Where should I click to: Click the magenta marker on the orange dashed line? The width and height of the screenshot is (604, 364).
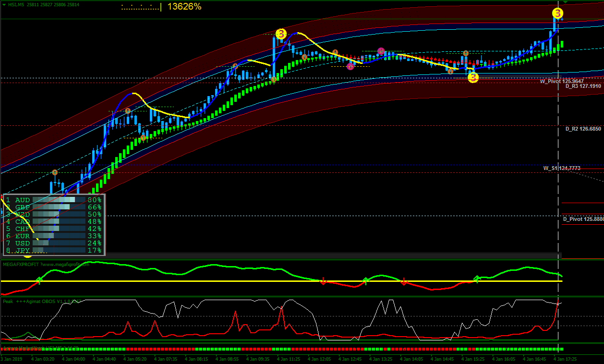click(350, 66)
